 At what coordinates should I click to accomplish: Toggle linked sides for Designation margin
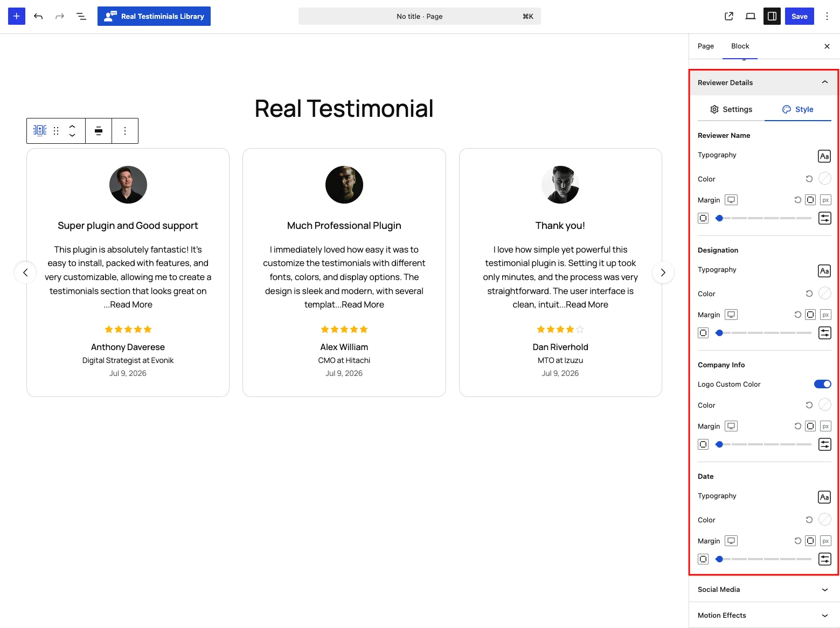pos(810,315)
